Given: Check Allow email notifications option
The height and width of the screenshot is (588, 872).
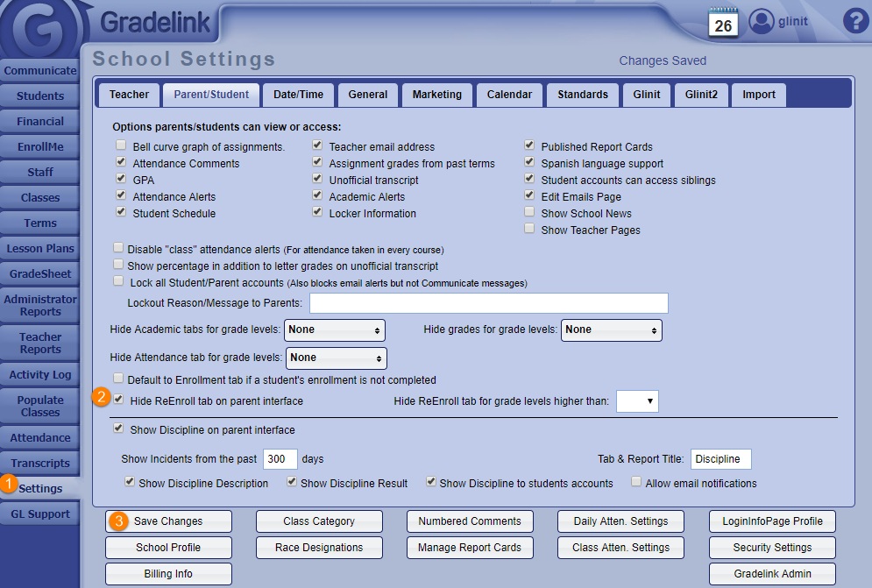Looking at the screenshot, I should click(636, 482).
